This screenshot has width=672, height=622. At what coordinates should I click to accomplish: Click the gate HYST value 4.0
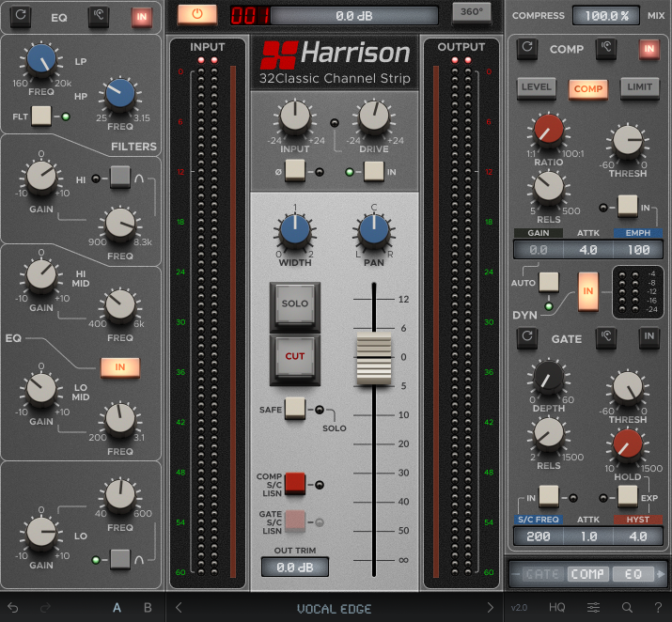638,536
